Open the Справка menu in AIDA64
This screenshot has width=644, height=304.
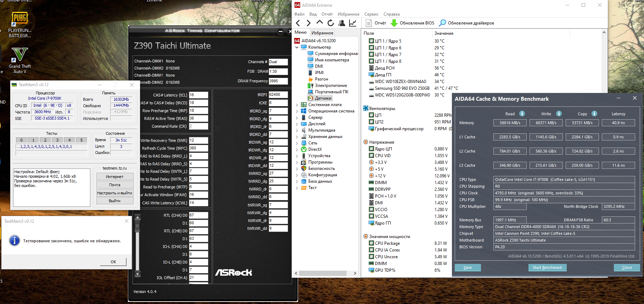[392, 14]
